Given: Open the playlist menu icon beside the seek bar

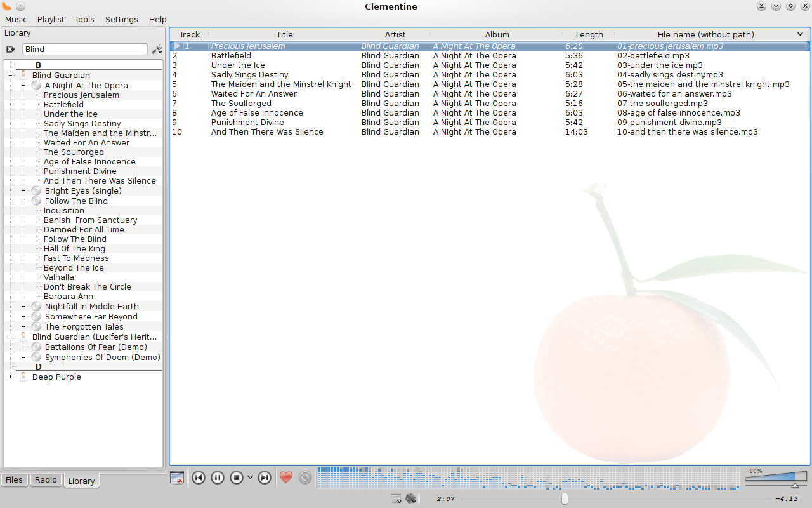Looking at the screenshot, I should click(x=396, y=498).
